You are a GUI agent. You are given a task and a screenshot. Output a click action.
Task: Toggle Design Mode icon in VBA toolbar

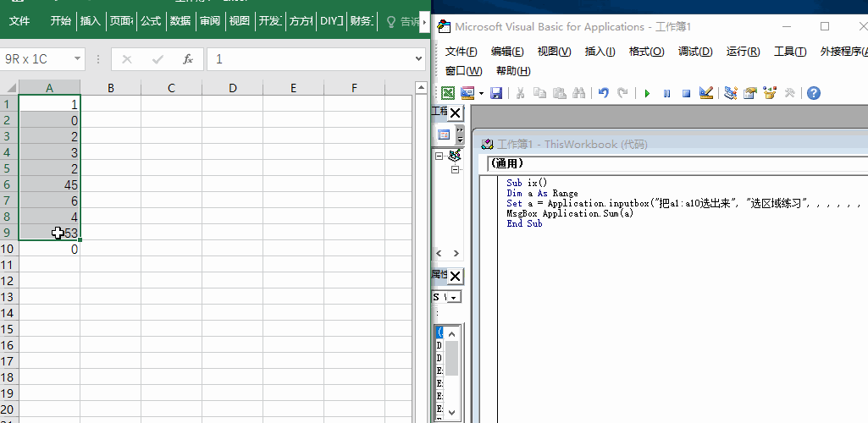click(706, 93)
